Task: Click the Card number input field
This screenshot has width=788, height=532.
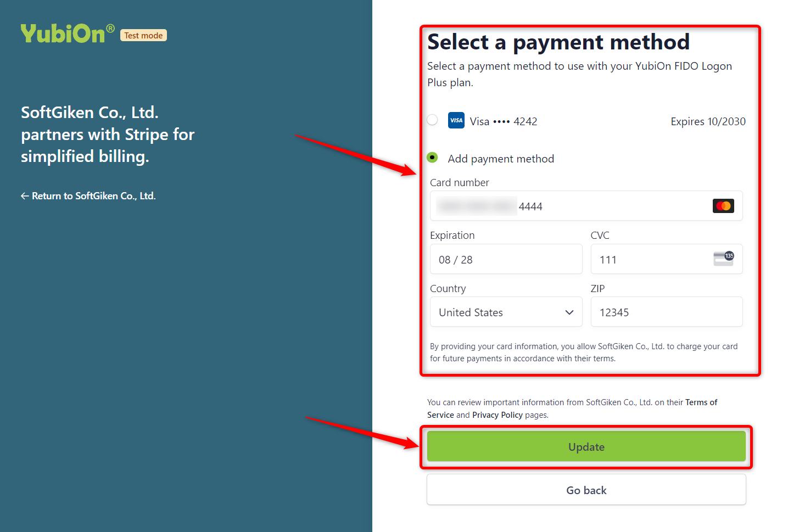Action: tap(586, 206)
